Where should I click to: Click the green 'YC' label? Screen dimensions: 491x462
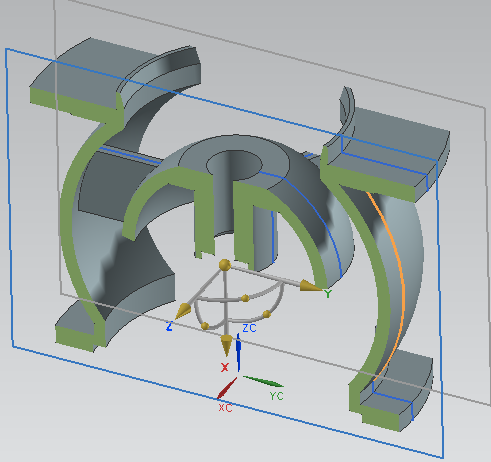tap(276, 396)
